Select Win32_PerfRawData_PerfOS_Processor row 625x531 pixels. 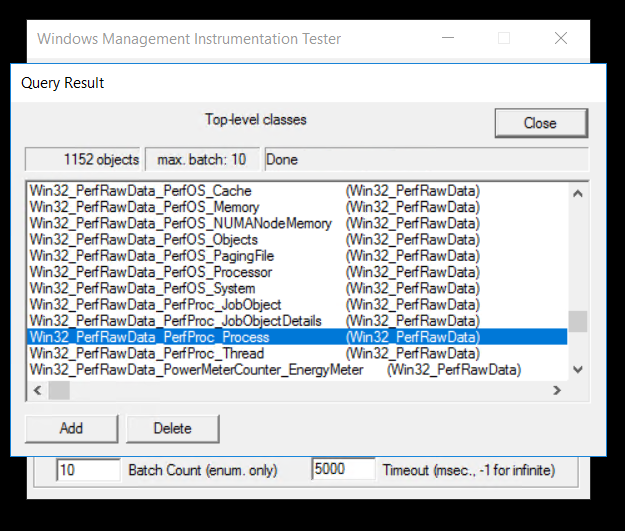[x=297, y=272]
